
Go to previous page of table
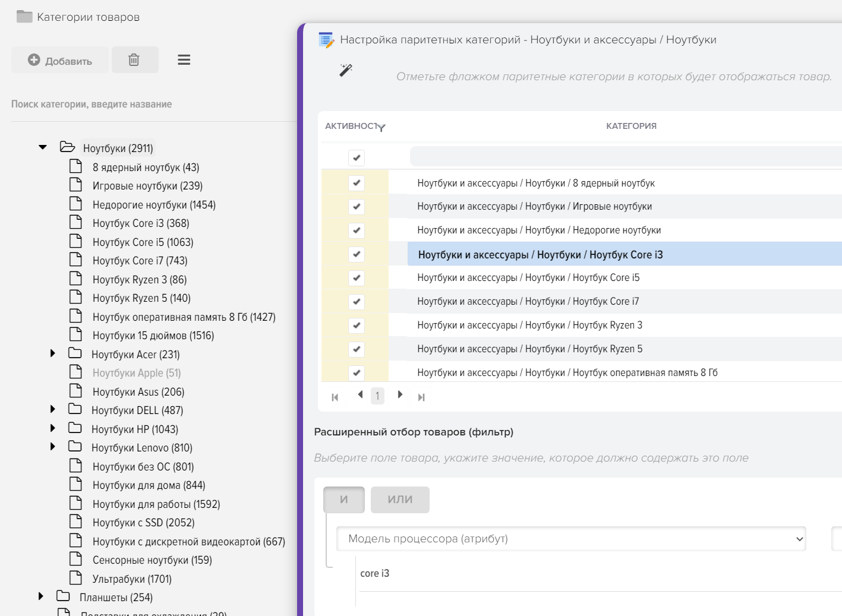coord(360,395)
